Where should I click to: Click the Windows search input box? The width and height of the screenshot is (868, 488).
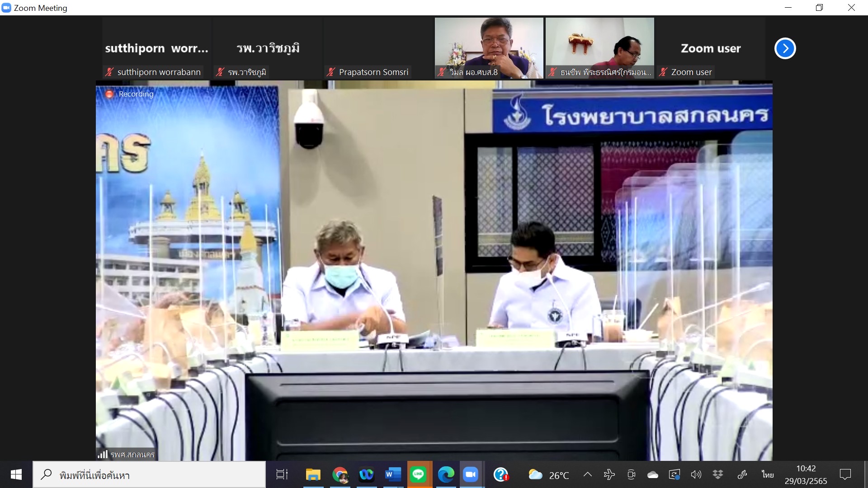point(149,475)
